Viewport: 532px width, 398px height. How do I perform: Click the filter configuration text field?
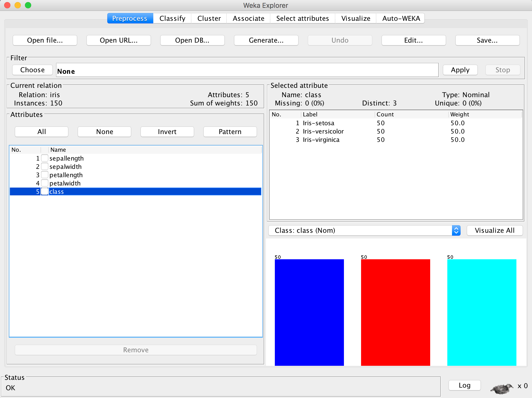tap(247, 70)
